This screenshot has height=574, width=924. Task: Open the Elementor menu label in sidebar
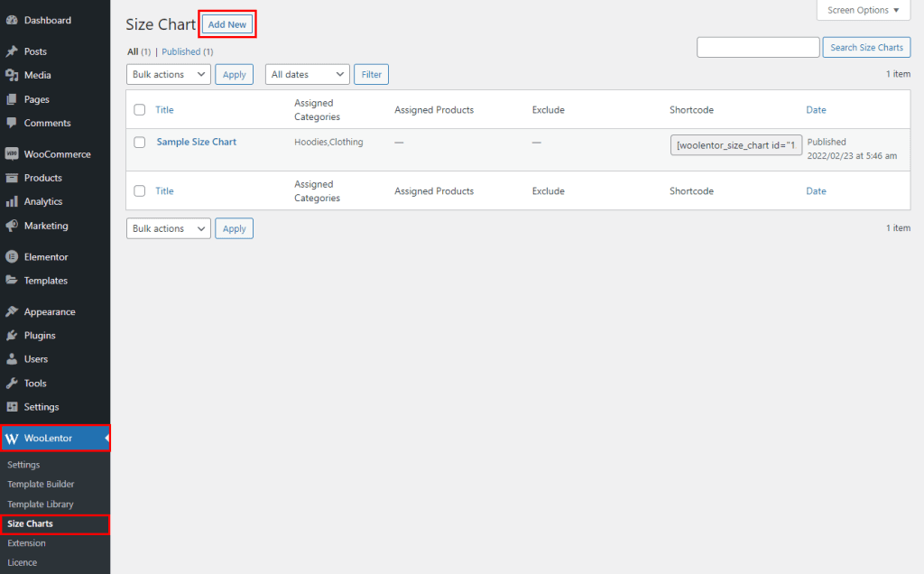pos(46,257)
